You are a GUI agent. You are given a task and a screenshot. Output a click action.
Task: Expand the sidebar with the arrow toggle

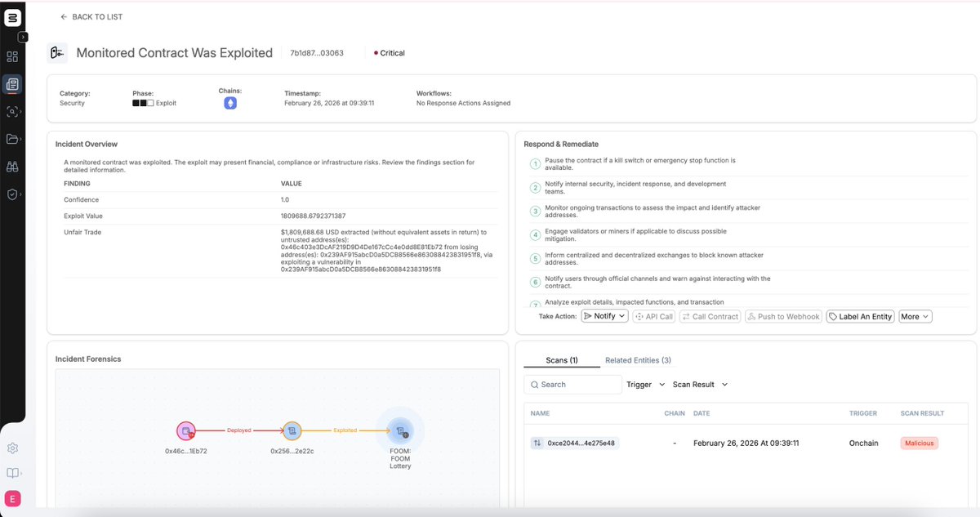pyautogui.click(x=23, y=37)
